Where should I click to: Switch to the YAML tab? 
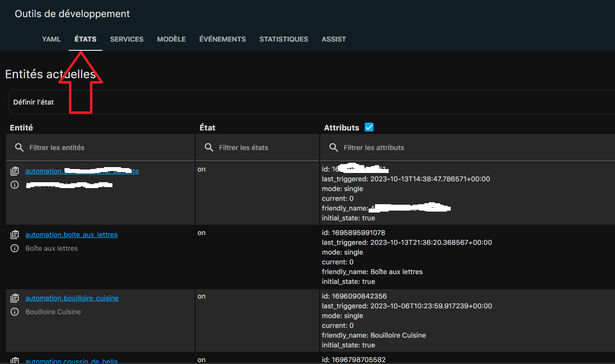(51, 39)
